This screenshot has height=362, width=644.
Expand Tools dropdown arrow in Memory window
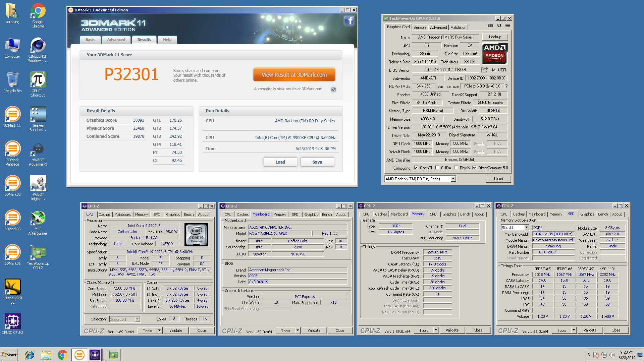pos(436,330)
